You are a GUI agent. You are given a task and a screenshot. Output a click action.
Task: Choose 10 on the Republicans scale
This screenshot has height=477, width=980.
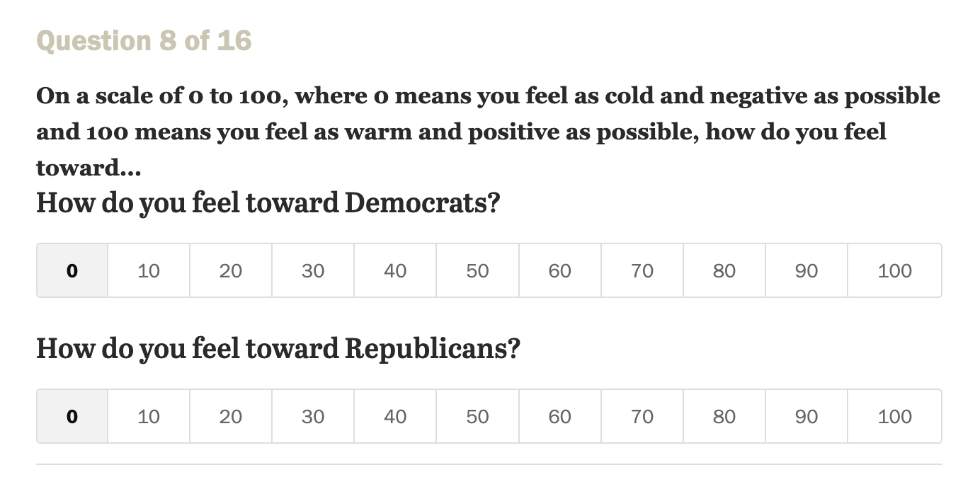click(149, 416)
